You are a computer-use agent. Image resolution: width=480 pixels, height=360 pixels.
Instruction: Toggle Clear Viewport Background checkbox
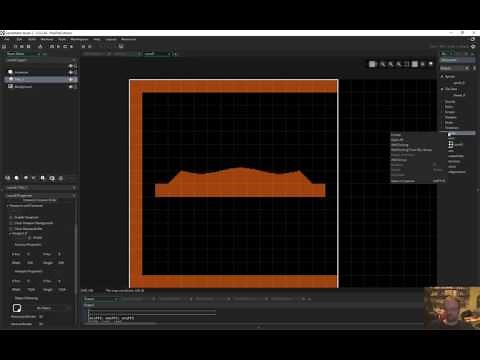[x=11, y=223]
